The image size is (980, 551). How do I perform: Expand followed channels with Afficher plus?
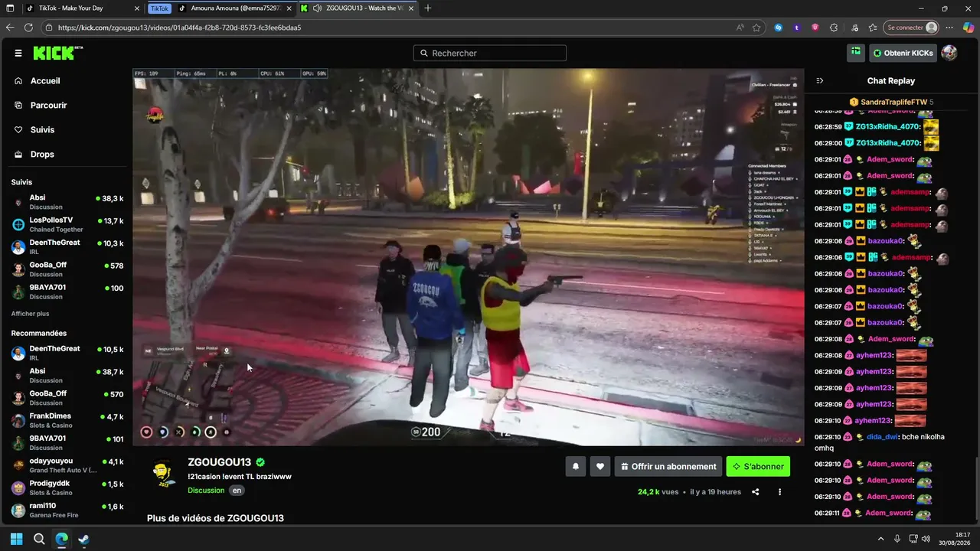(30, 314)
